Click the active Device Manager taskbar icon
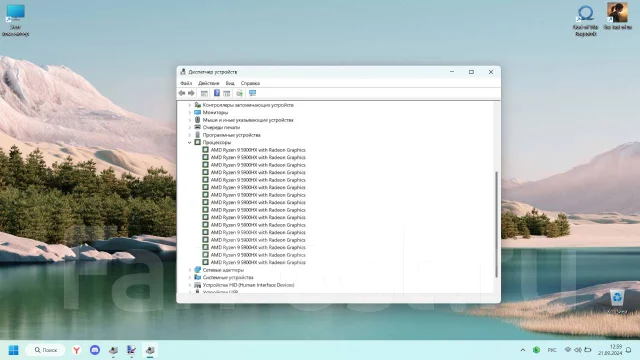This screenshot has height=360, width=640. (150, 350)
